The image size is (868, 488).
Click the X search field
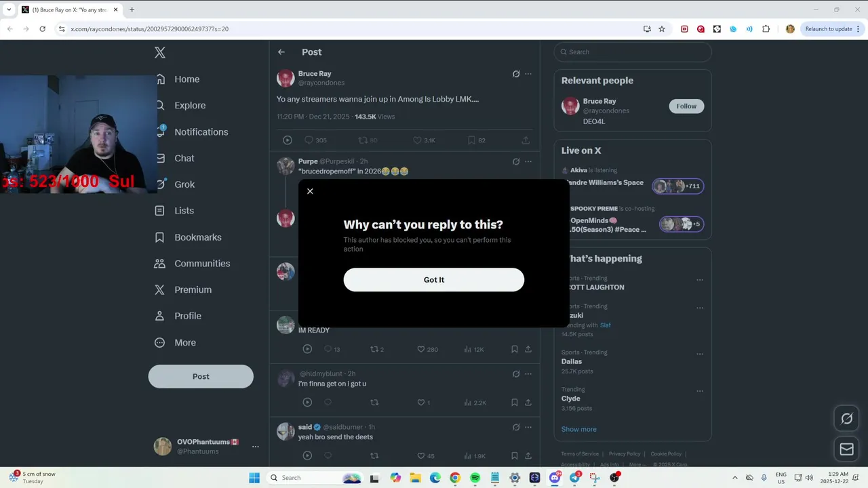tap(633, 52)
